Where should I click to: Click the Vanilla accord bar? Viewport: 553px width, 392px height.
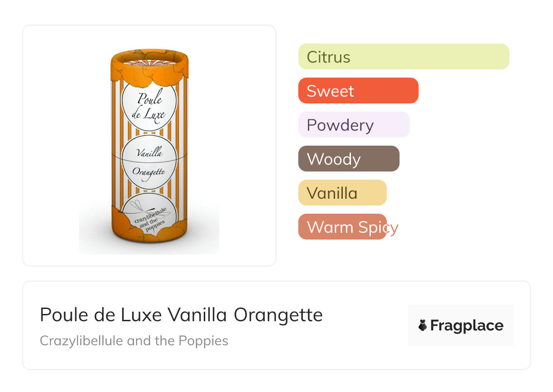tap(342, 193)
